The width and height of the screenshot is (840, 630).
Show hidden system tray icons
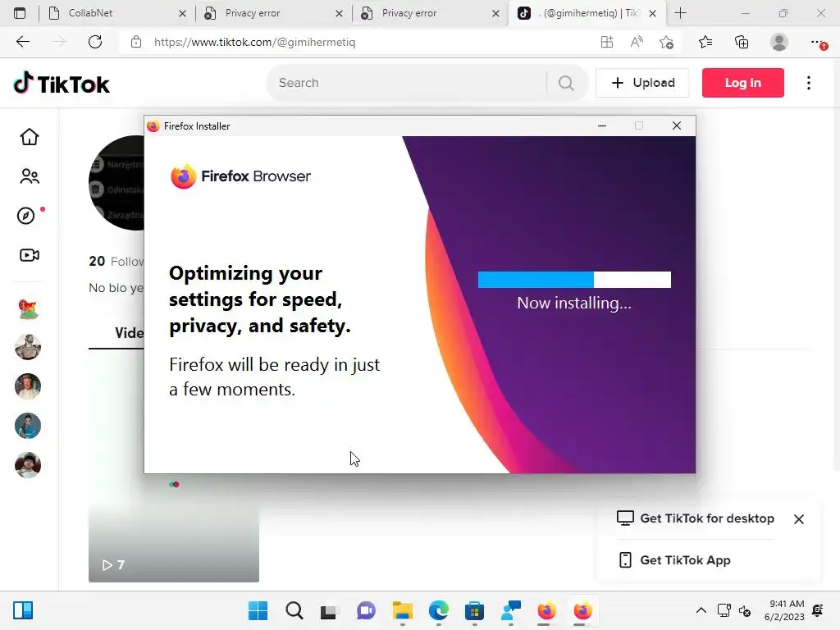[x=701, y=610]
